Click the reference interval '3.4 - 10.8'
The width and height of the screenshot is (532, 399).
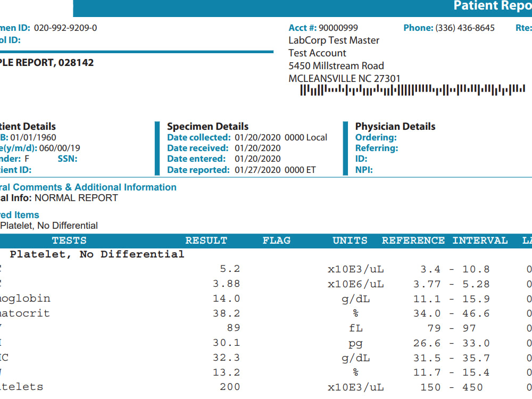[455, 269]
